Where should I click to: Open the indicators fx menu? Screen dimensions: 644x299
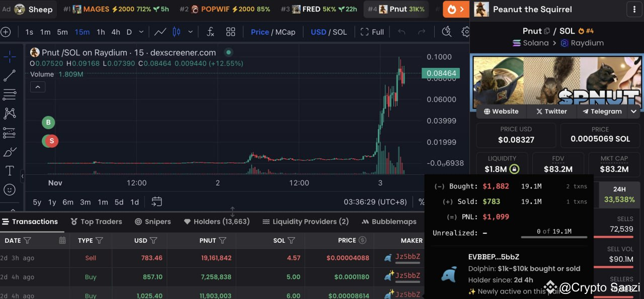[x=211, y=32]
